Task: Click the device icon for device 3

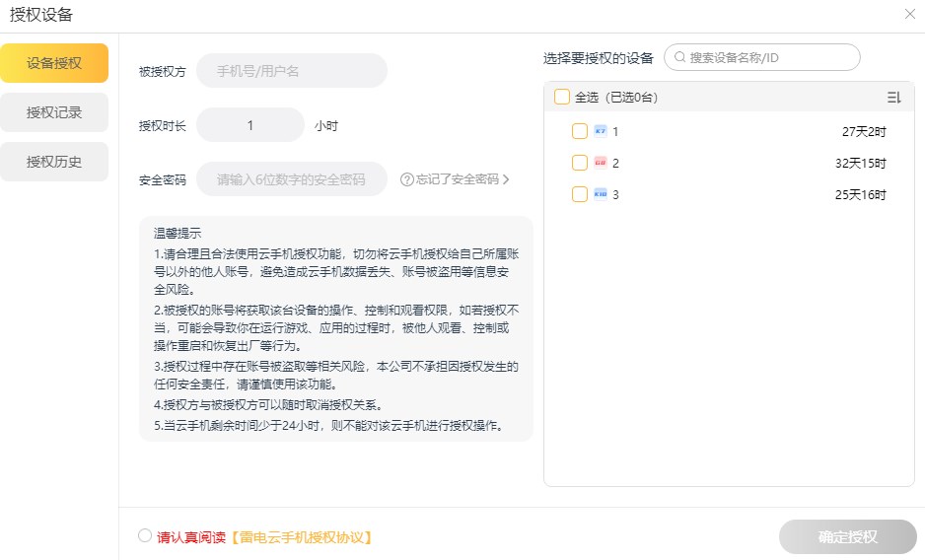Action: [x=601, y=194]
